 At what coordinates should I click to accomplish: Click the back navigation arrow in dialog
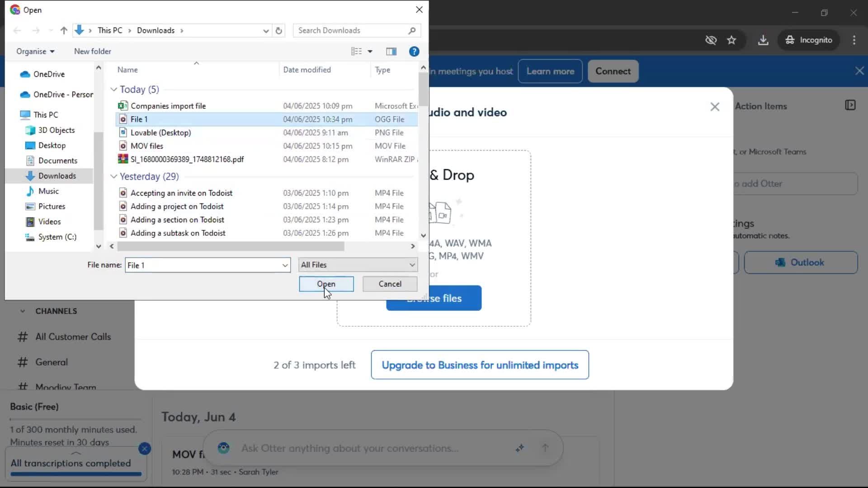17,30
